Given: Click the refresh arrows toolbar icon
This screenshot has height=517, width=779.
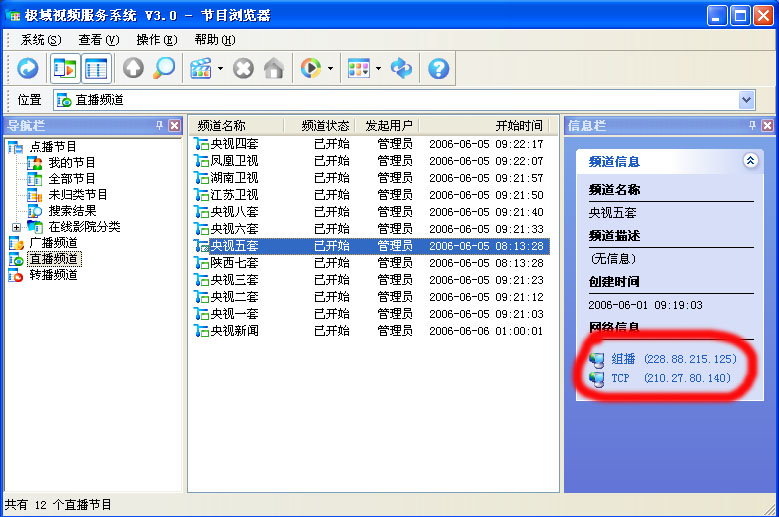Looking at the screenshot, I should coord(401,68).
